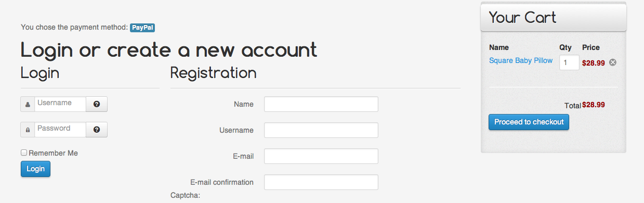
Task: Focus the Login section Password field
Action: click(60, 130)
